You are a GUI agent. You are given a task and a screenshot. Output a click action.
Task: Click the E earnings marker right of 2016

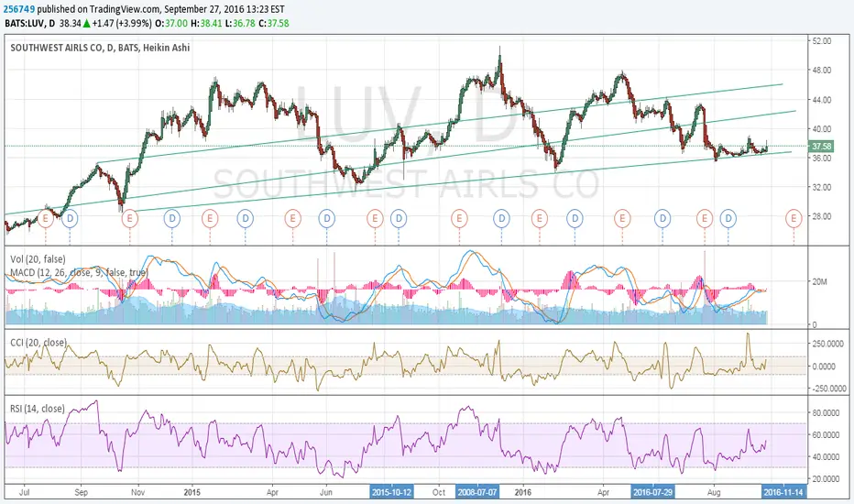pyautogui.click(x=539, y=219)
